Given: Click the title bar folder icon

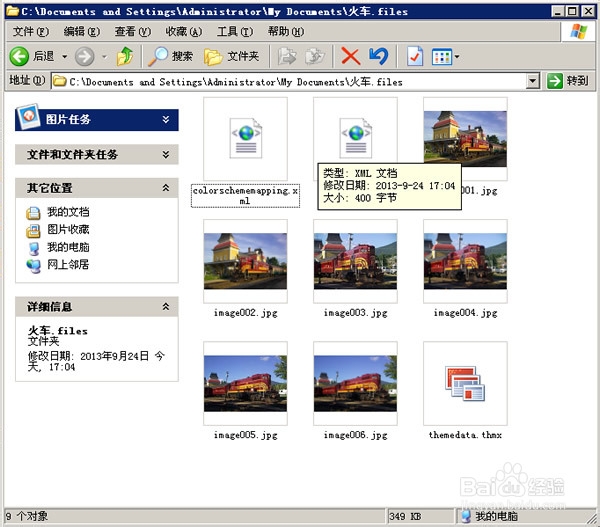Looking at the screenshot, I should (13, 11).
